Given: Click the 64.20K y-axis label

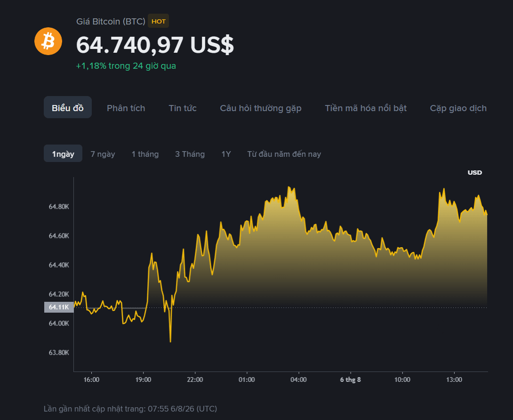Looking at the screenshot, I should click(59, 294).
